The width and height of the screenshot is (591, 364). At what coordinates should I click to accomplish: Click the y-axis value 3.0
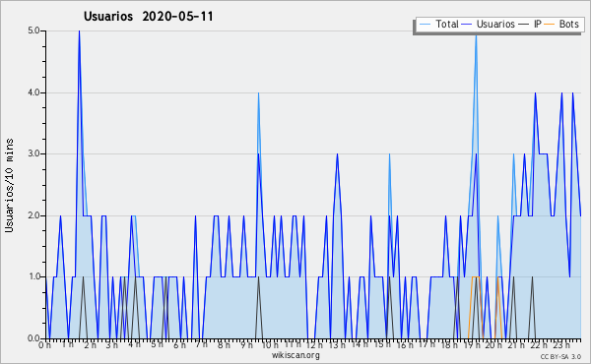point(33,153)
